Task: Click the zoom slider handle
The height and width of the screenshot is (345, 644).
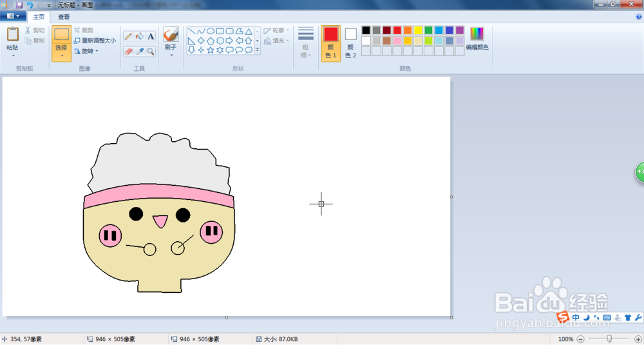Action: click(609, 339)
